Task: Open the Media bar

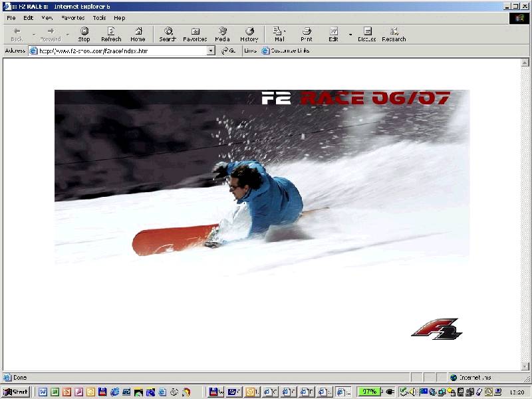Action: click(x=222, y=34)
